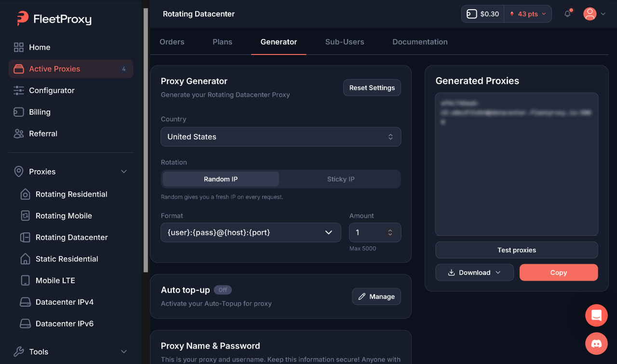The image size is (617, 364).
Task: Open Rotating Mobile phone icon
Action: pos(25,216)
